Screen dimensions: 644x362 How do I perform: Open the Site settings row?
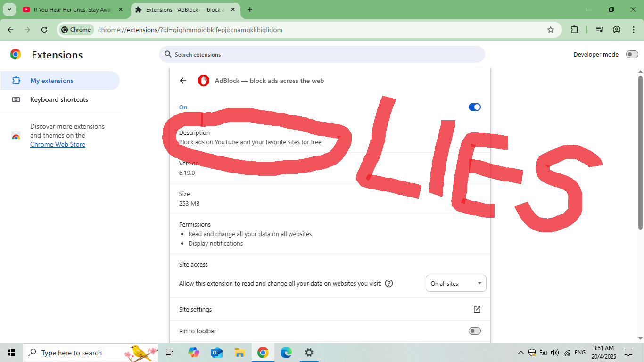[330, 309]
